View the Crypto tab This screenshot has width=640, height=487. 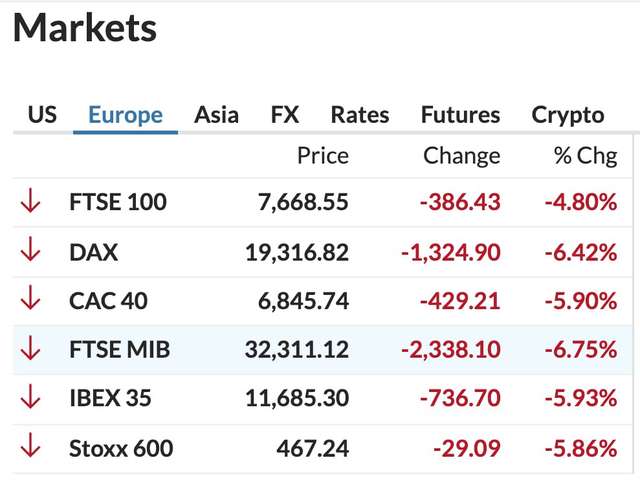tap(568, 114)
